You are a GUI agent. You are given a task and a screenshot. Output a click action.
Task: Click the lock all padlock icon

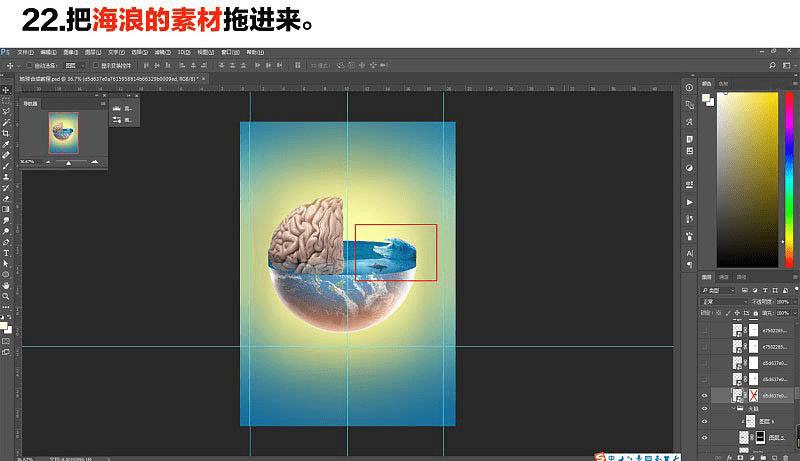[756, 313]
